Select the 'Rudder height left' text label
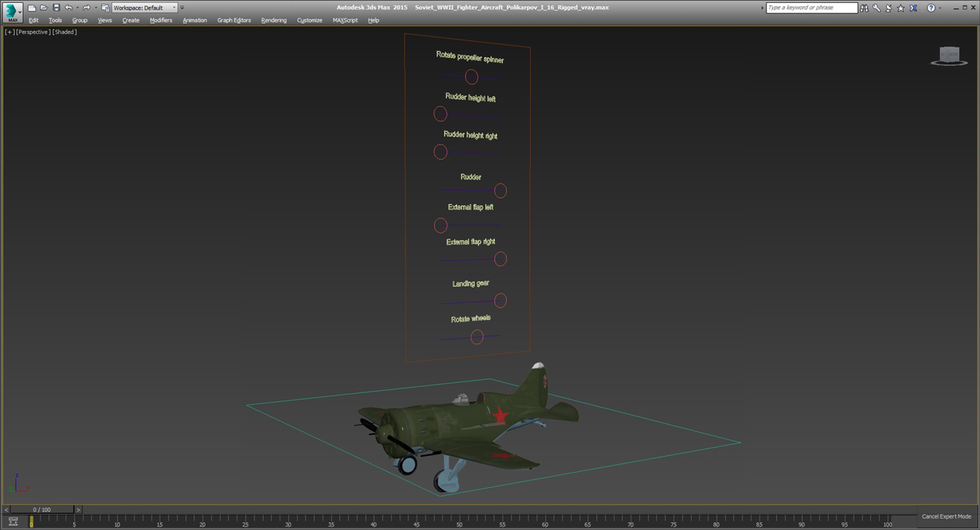This screenshot has height=530, width=980. pyautogui.click(x=471, y=97)
